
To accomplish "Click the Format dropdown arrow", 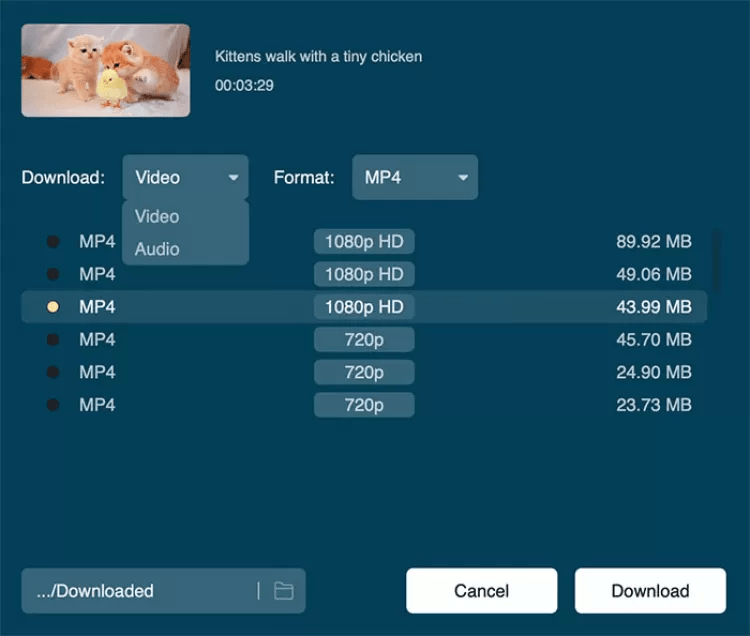I will click(x=463, y=178).
